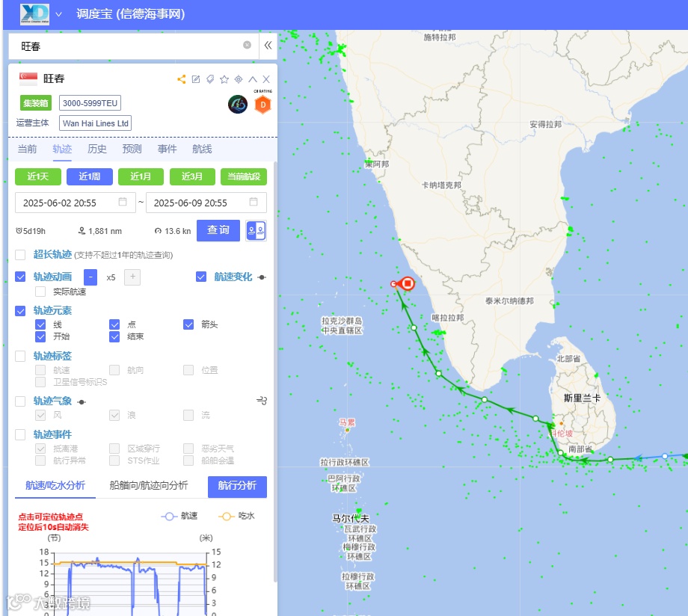
Task: Switch to the 预测 tab
Action: pyautogui.click(x=132, y=150)
